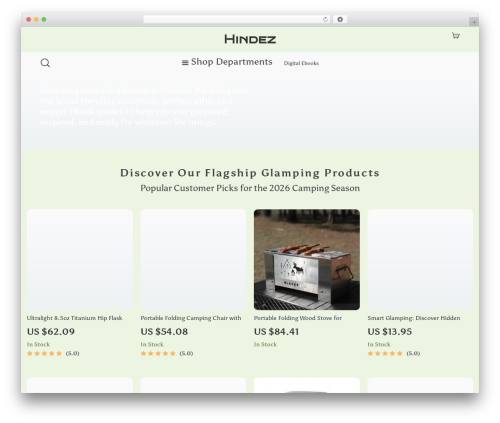Image resolution: width=500 pixels, height=423 pixels.
Task: Close the browser window with the red button
Action: tap(29, 20)
